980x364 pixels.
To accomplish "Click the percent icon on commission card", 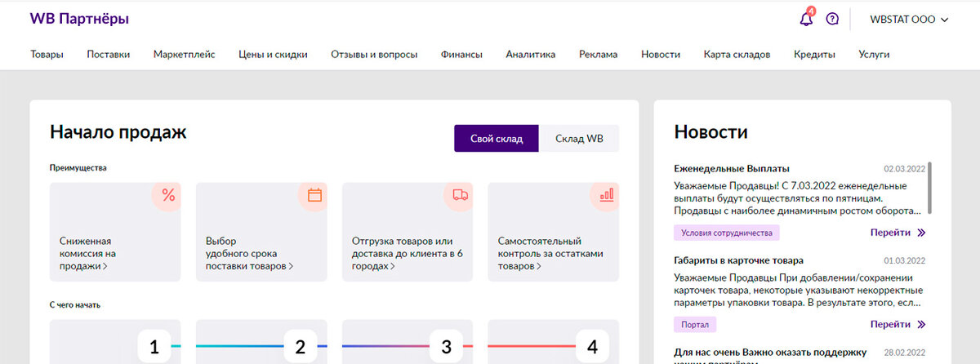I will (x=168, y=195).
